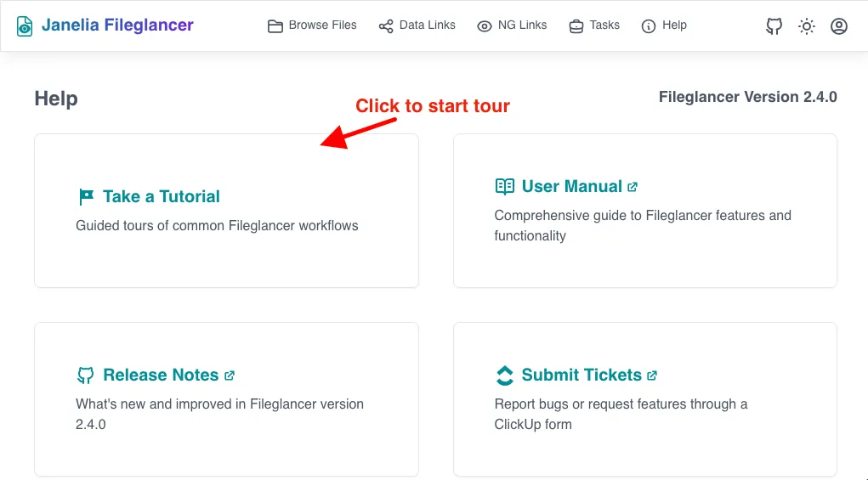Start the Take a Tutorial tour

coord(161,196)
